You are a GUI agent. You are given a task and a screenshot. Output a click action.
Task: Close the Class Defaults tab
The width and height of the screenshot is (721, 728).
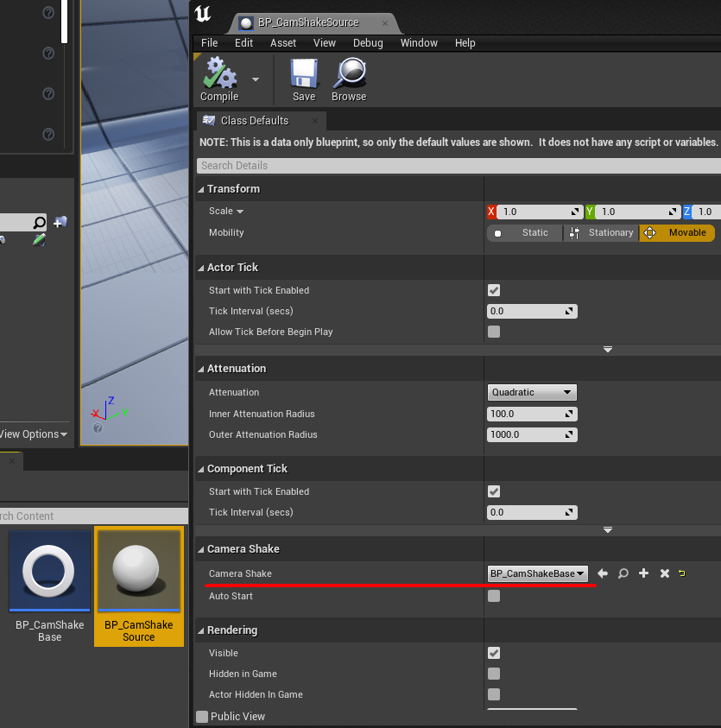pos(315,121)
